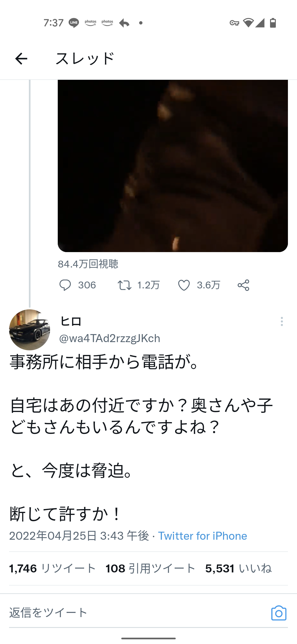
Task: Tap the camera icon in reply bar
Action: (279, 613)
